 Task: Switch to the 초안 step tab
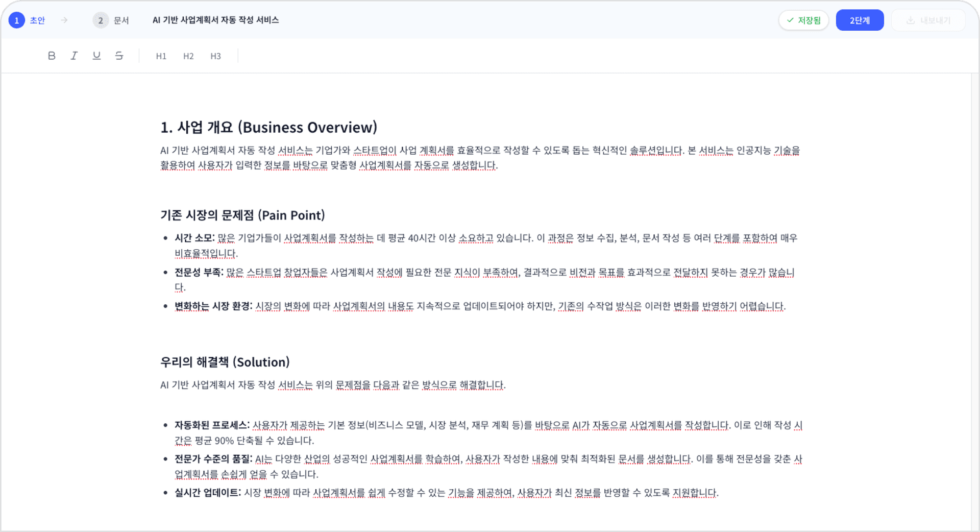37,20
